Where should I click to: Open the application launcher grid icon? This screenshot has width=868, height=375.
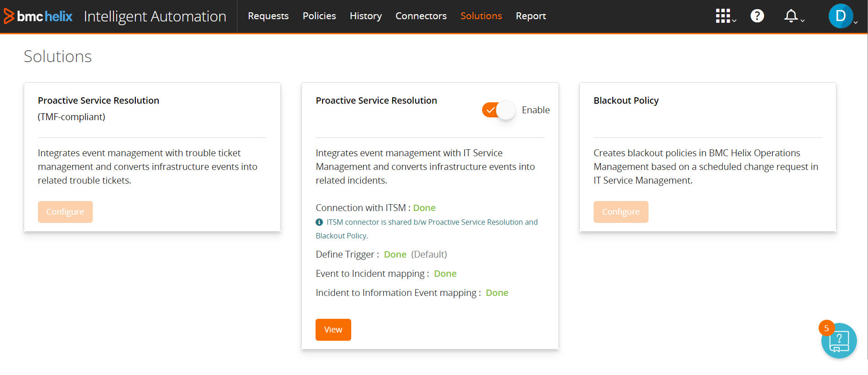coord(723,16)
